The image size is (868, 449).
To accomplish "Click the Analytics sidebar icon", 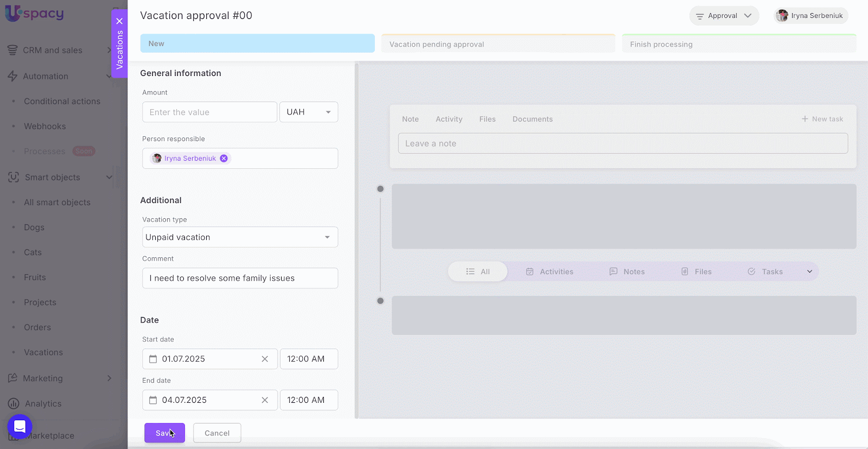I will coord(13,403).
